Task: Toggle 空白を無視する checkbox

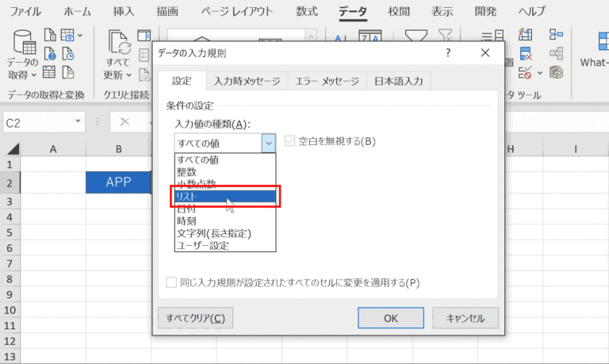Action: click(x=289, y=142)
